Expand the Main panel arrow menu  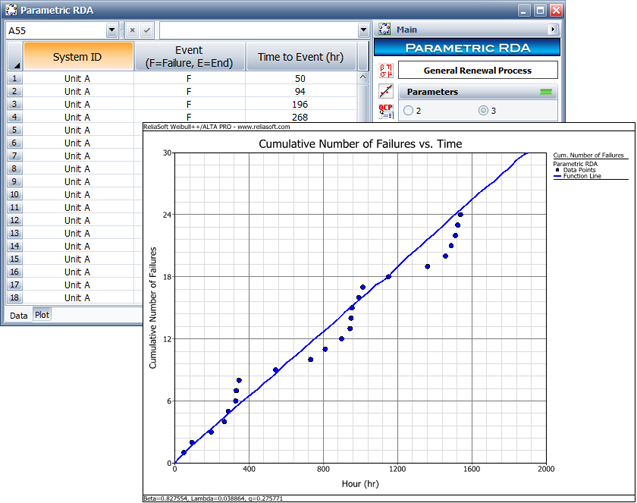554,30
